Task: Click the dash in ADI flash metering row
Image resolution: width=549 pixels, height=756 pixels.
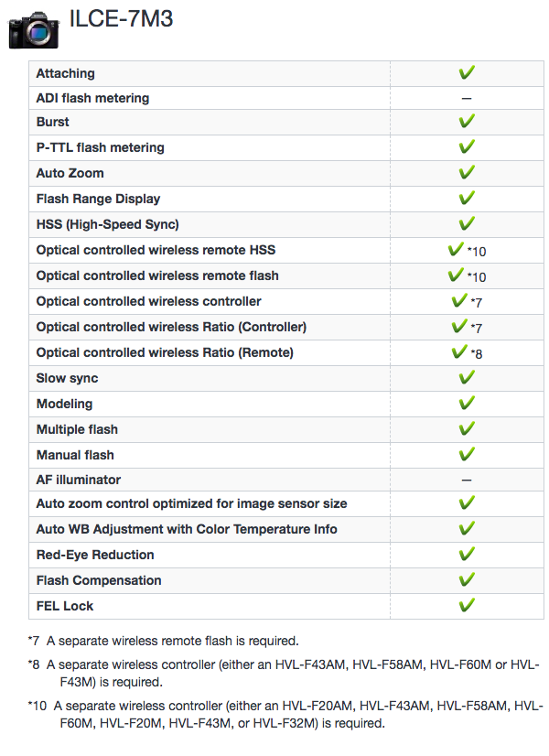Action: (467, 98)
